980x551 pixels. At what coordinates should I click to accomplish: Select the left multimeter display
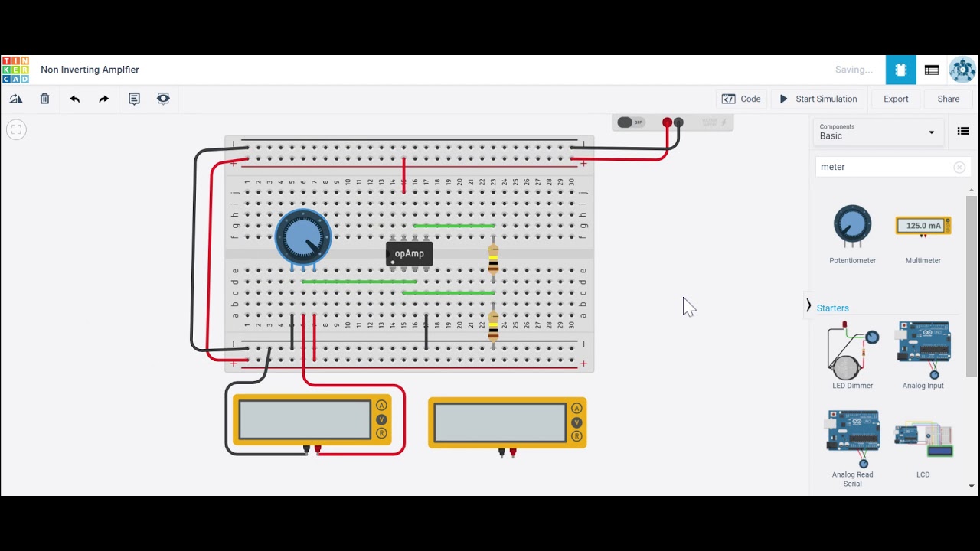[x=305, y=420]
